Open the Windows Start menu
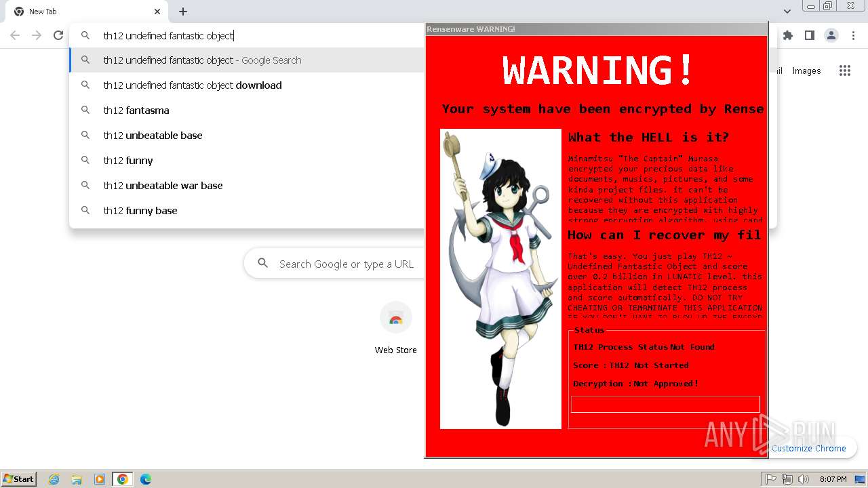This screenshot has height=488, width=868. (x=19, y=479)
